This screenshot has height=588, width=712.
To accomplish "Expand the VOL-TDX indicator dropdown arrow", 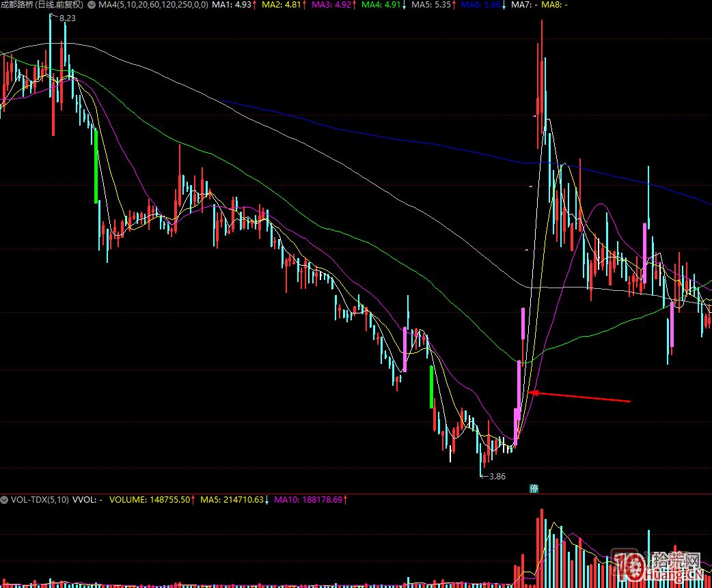I will tap(5, 499).
